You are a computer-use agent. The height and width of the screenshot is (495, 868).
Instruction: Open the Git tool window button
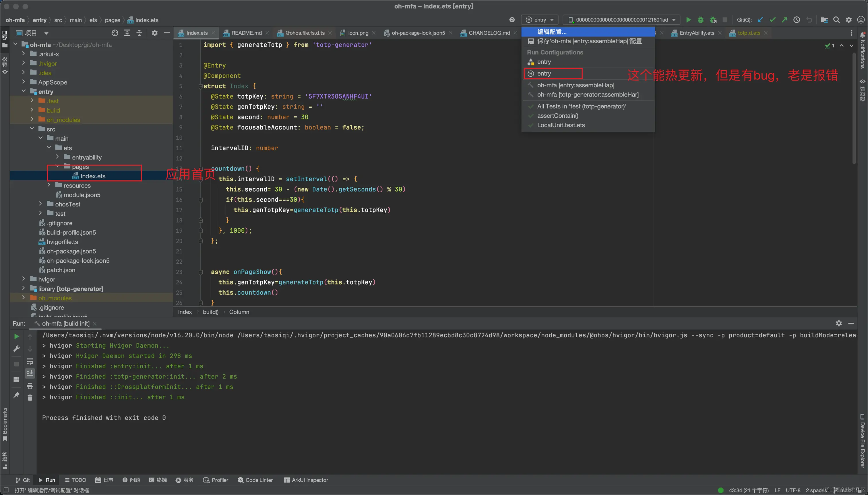(23, 480)
